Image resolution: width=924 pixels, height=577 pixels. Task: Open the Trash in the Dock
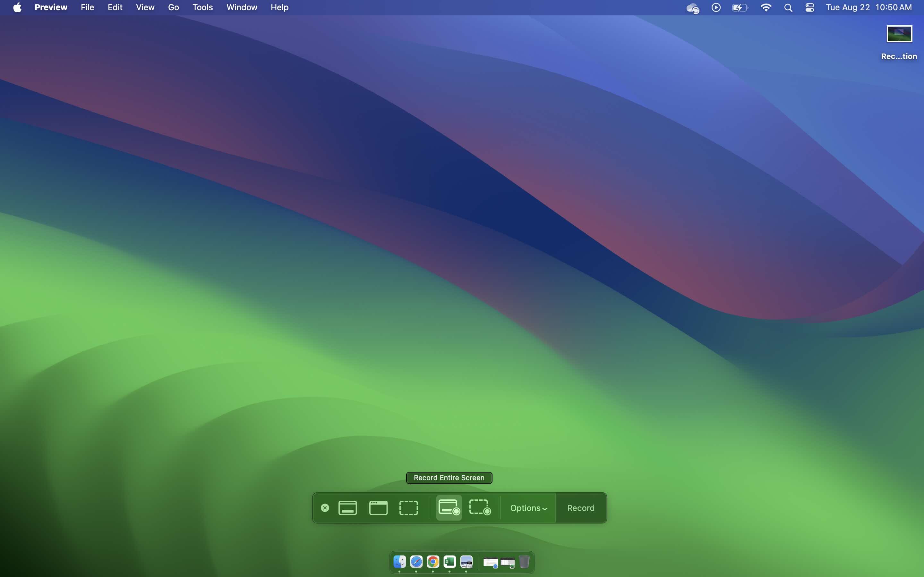pyautogui.click(x=525, y=562)
